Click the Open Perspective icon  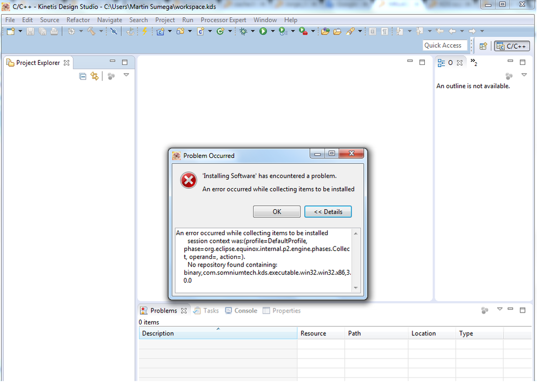(483, 46)
